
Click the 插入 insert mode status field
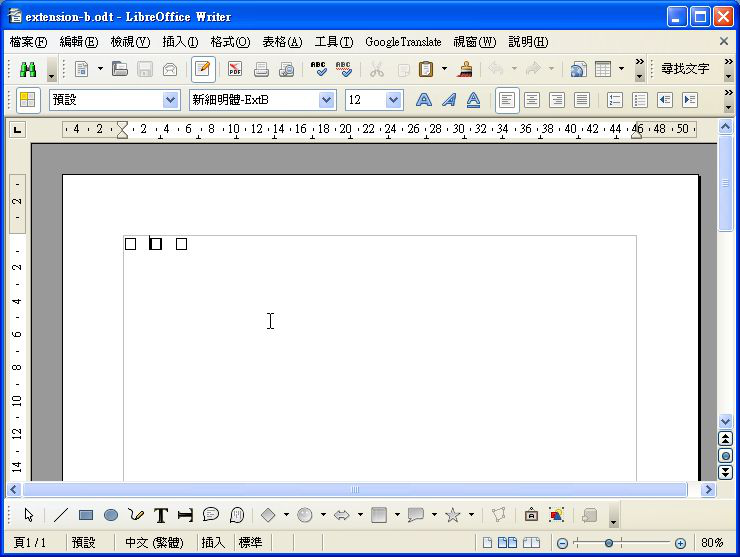tap(213, 543)
